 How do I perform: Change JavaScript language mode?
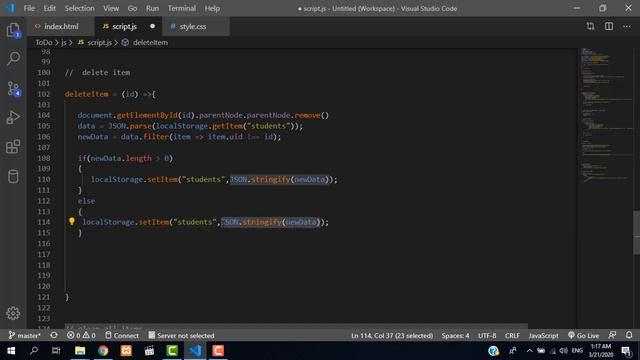point(543,336)
